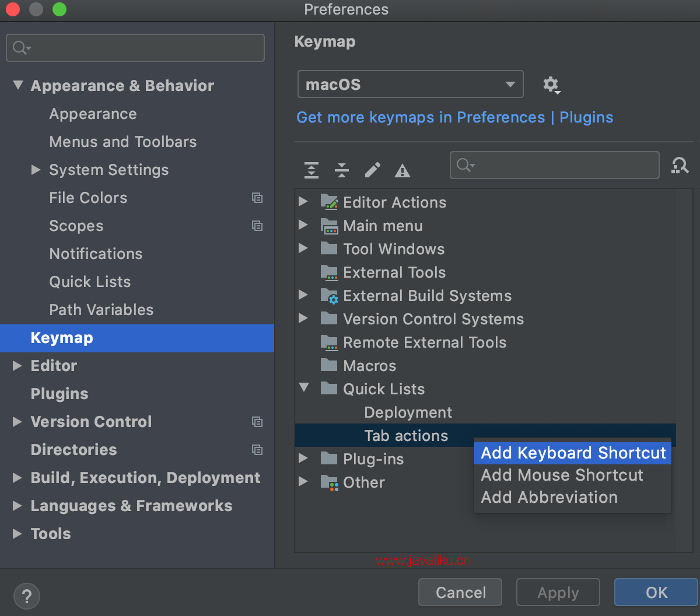700x616 pixels.
Task: Expand the System Settings node
Action: pyautogui.click(x=36, y=170)
